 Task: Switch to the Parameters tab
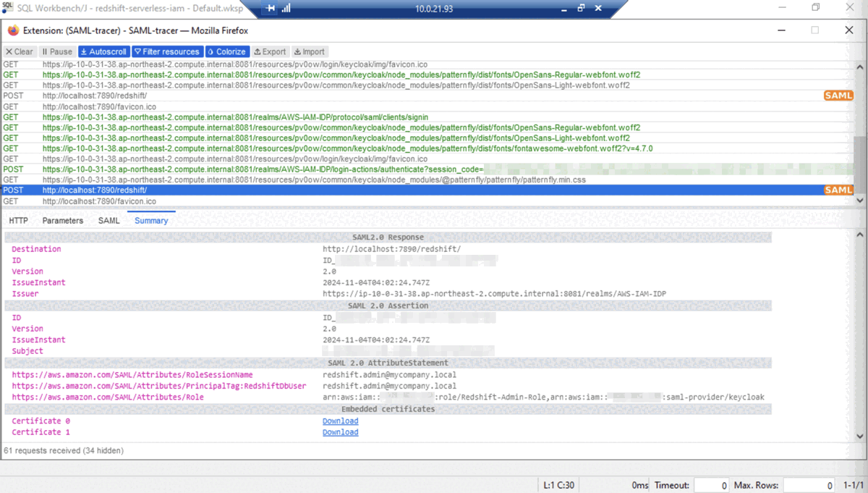[x=63, y=221]
